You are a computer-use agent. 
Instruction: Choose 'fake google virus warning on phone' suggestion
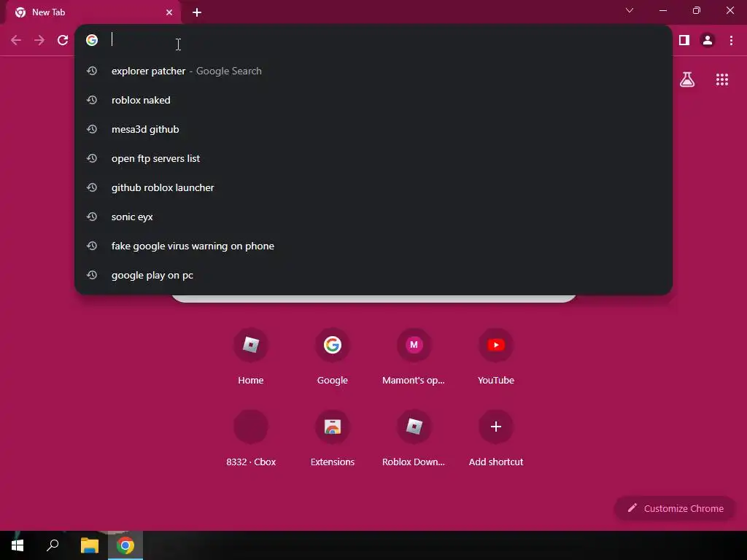tap(373, 246)
